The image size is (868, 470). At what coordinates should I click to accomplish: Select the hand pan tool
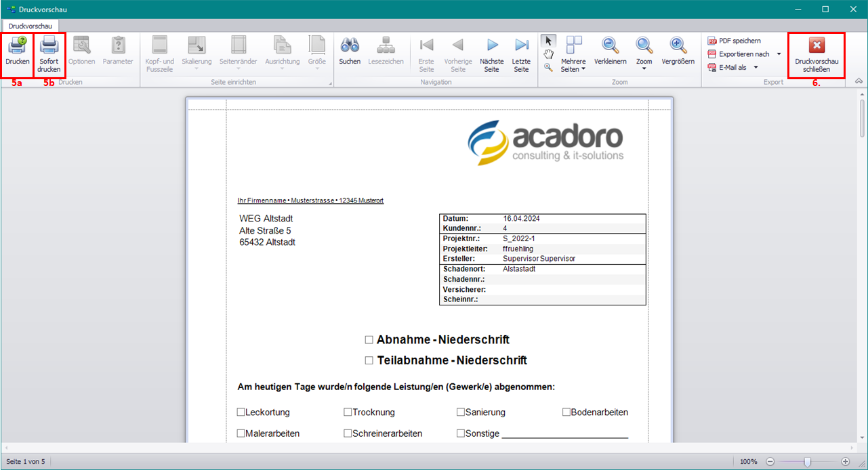(x=549, y=54)
